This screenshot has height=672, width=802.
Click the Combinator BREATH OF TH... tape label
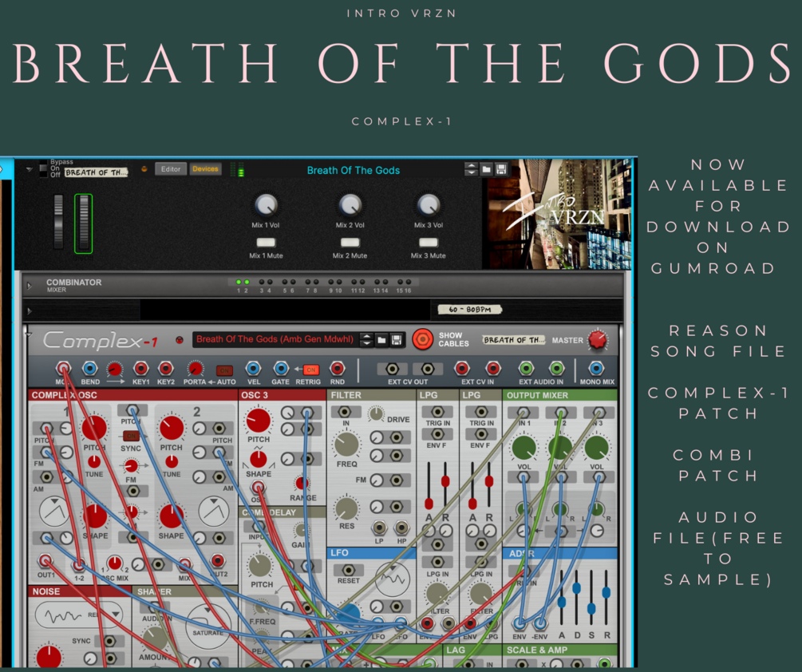(96, 173)
